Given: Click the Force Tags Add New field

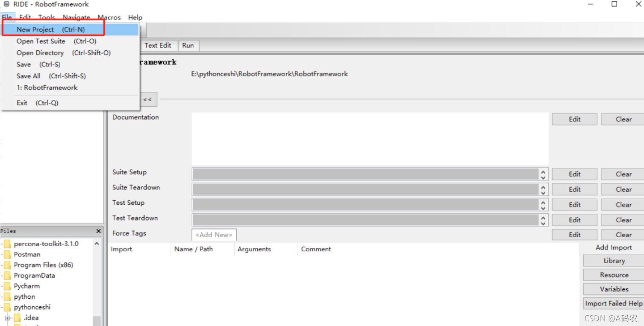Looking at the screenshot, I should coord(214,234).
